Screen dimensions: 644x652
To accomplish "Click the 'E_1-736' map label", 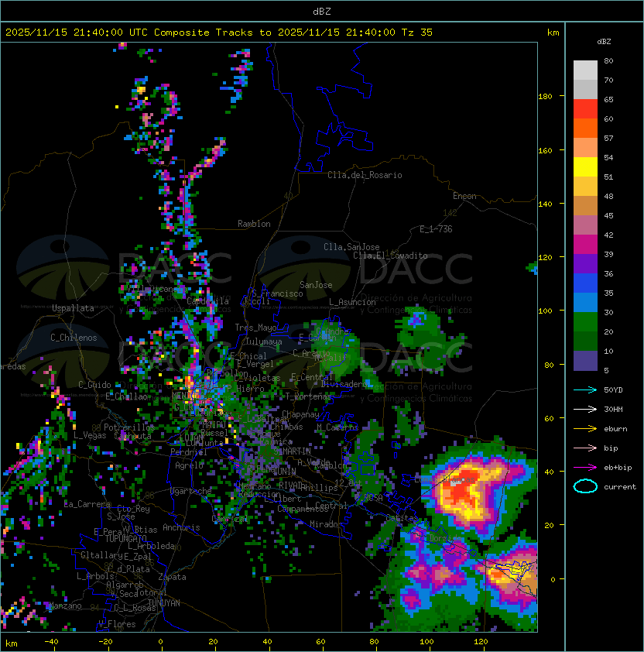I will [436, 229].
